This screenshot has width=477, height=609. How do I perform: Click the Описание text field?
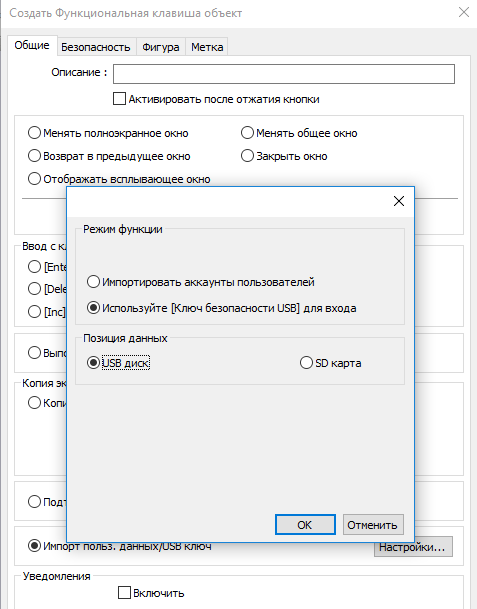coord(284,74)
